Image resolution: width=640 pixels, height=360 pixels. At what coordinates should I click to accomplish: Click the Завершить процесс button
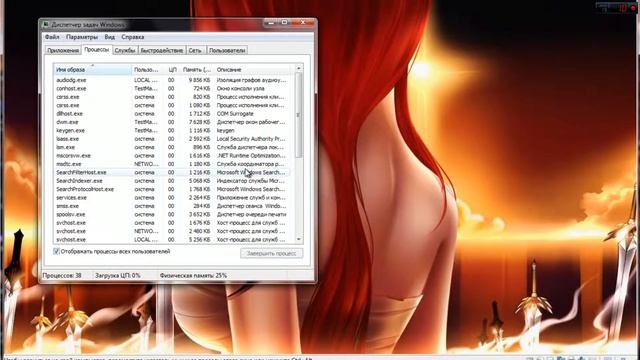click(271, 253)
